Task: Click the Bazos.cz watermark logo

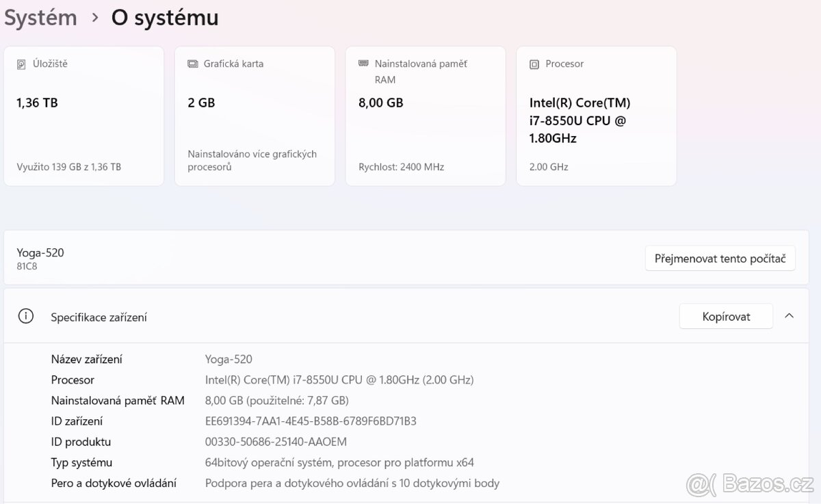Action: point(751,483)
